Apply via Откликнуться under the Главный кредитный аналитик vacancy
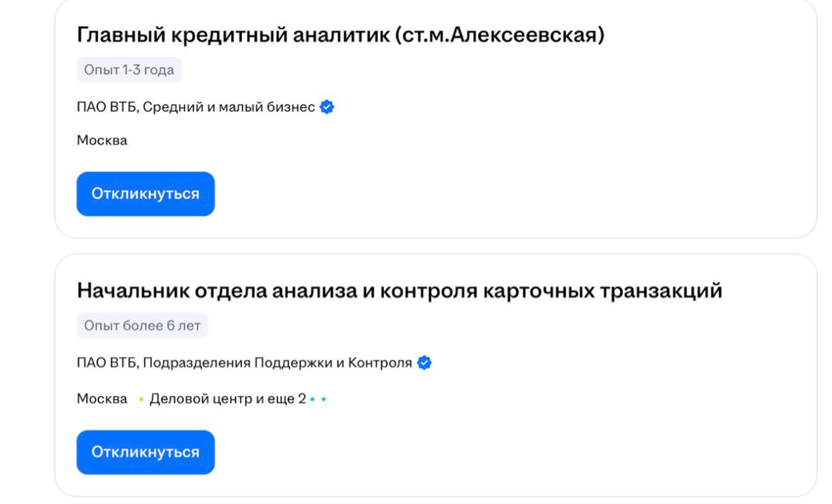Screen dimensions: 832x504 (145, 194)
